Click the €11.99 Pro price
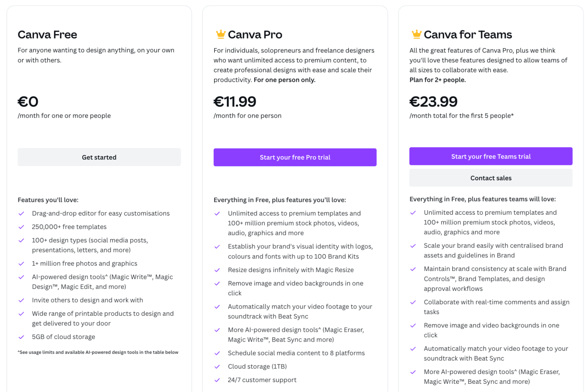588x392 pixels. coord(235,102)
